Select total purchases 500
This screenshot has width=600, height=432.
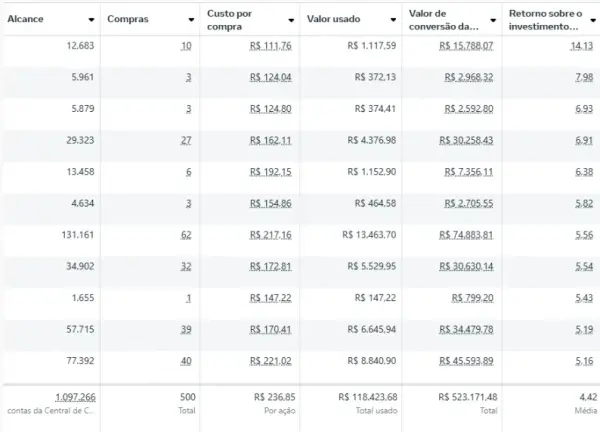tap(188, 397)
